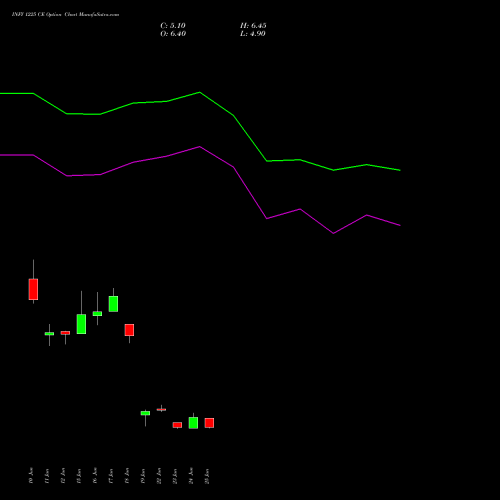Select the 24 Jun date label
Image resolution: width=500 pixels, height=500 pixels.
[191, 476]
